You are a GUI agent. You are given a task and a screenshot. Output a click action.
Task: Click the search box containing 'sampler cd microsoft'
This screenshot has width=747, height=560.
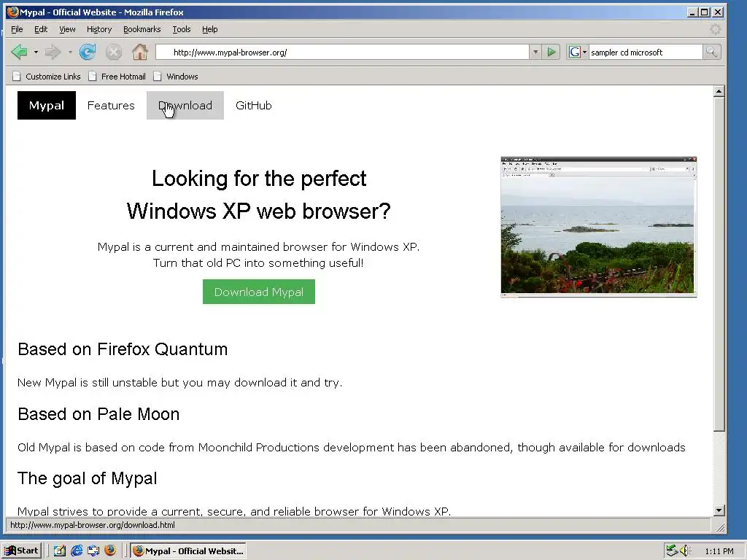[x=646, y=52]
